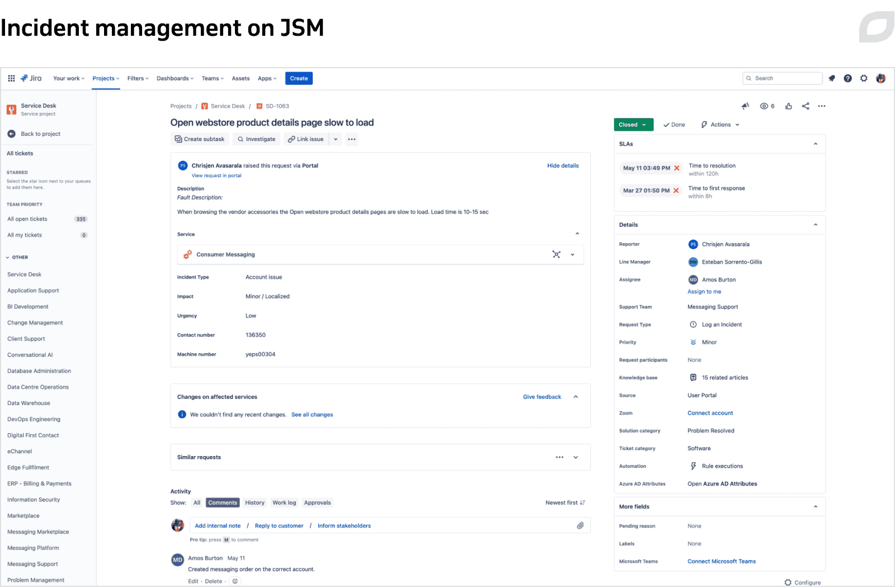Open the Apps menu
The image size is (895, 588).
pyautogui.click(x=267, y=78)
